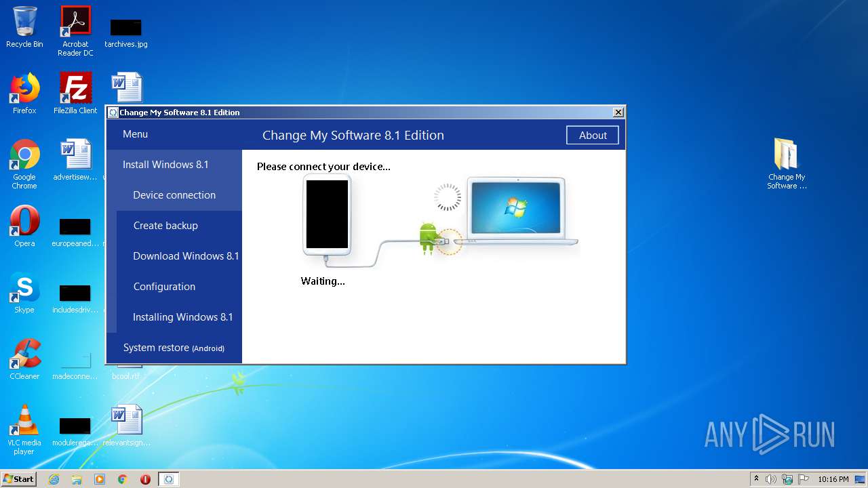Select Configuration step
Viewport: 868px width, 488px height.
tap(179, 287)
